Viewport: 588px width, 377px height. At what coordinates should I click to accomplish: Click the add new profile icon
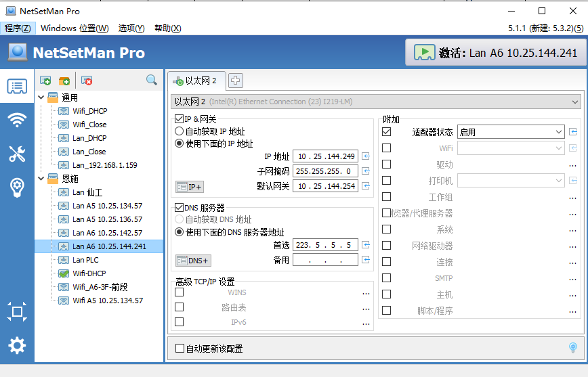45,81
